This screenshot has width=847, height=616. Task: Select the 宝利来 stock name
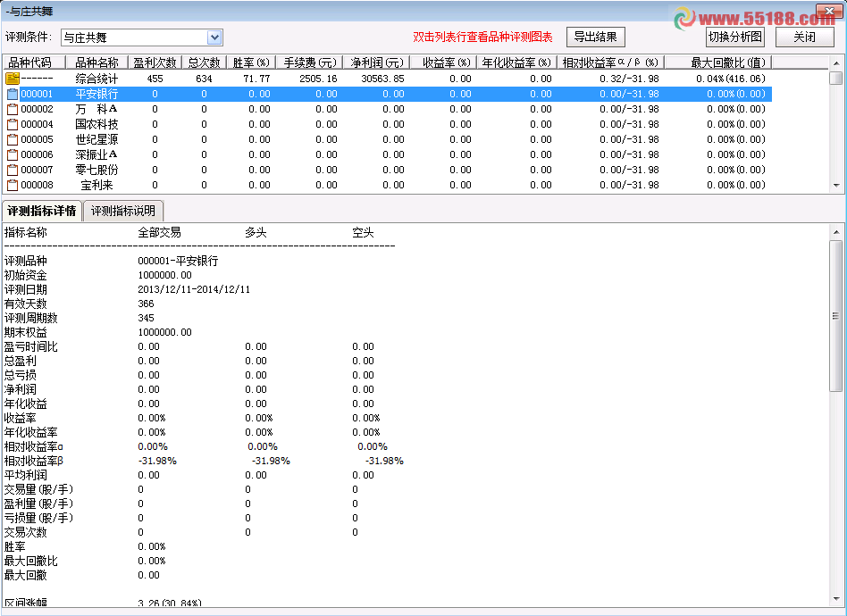click(x=96, y=185)
